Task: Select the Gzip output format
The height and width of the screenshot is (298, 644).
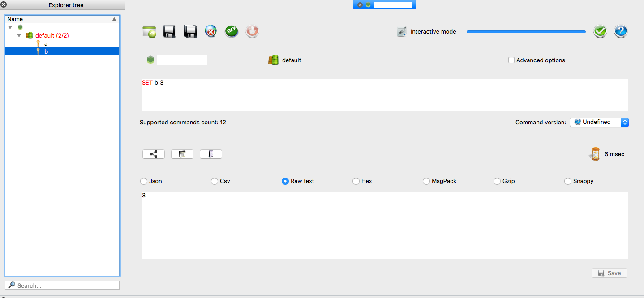Action: (497, 181)
